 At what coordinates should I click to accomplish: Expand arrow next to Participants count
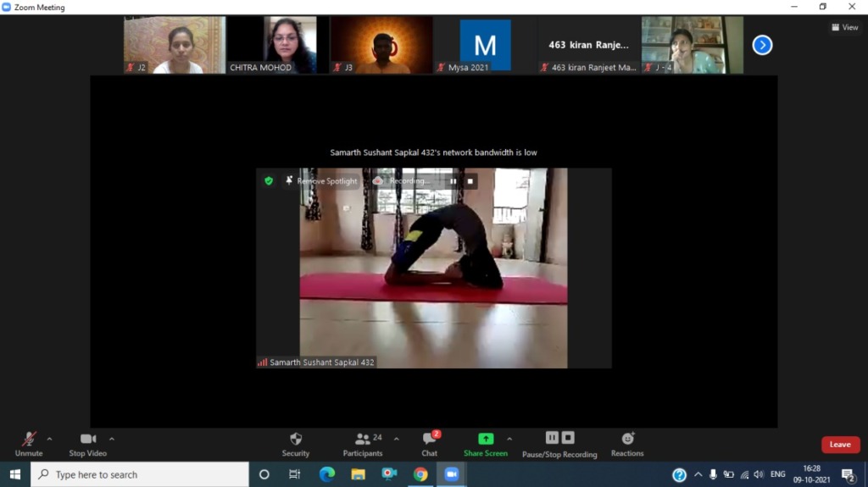click(x=397, y=439)
